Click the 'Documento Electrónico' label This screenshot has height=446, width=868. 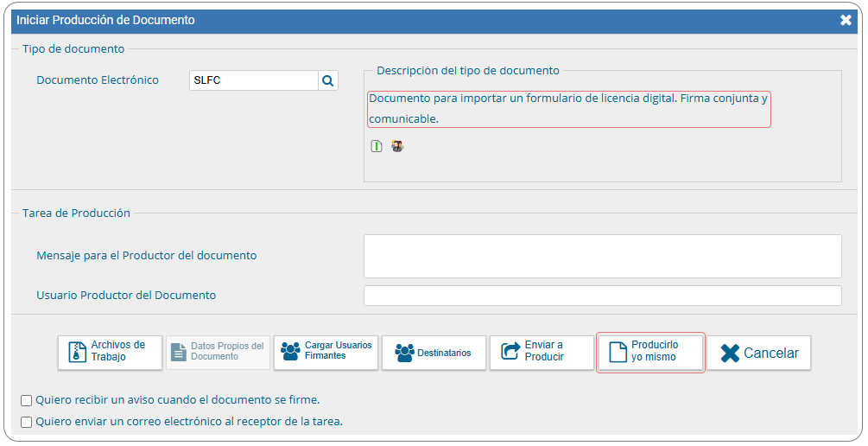click(98, 80)
